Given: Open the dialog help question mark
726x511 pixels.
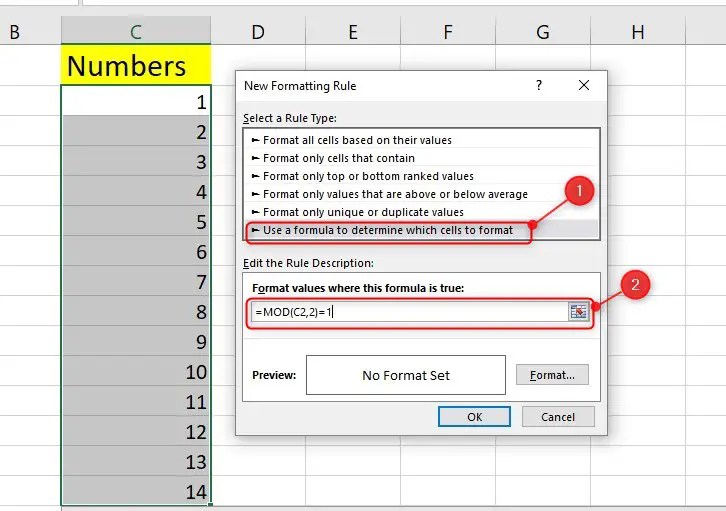Looking at the screenshot, I should click(x=539, y=85).
